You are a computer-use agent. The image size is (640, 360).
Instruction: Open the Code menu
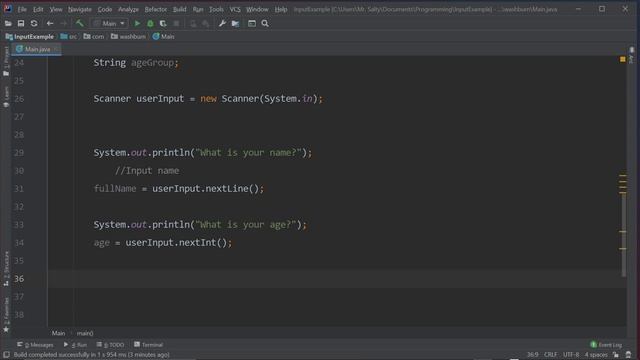pos(104,9)
